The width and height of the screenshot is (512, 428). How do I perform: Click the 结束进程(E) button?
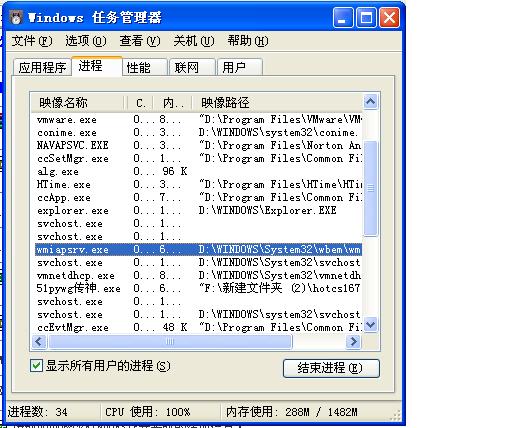(331, 368)
